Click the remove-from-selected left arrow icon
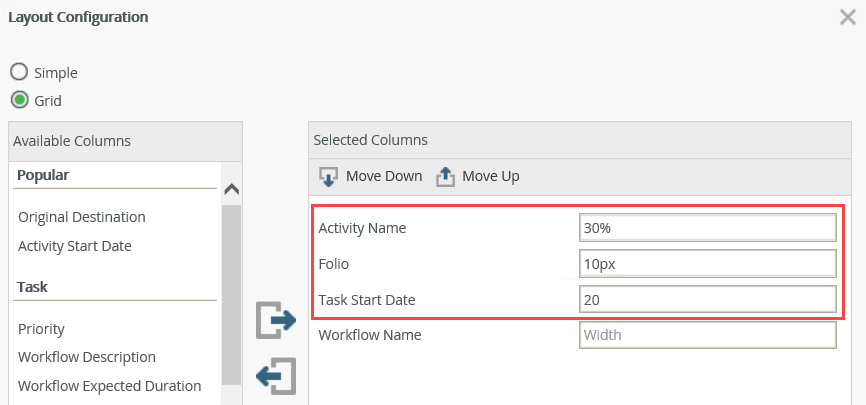 [276, 375]
